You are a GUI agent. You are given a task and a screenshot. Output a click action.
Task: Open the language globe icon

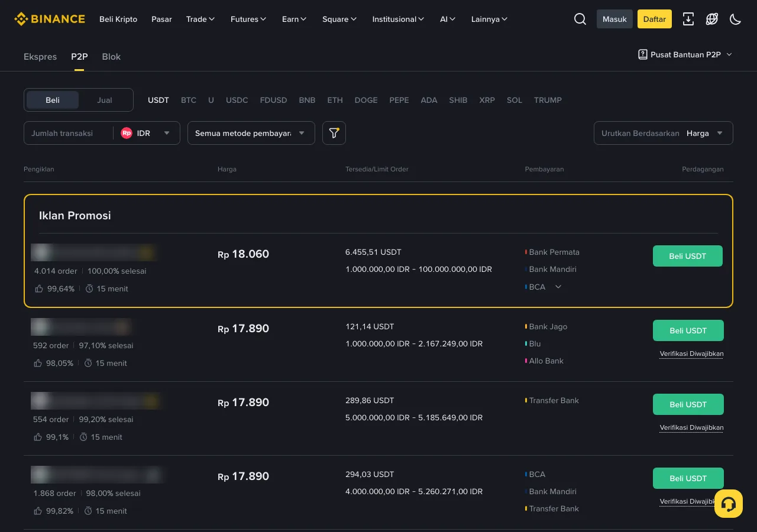pyautogui.click(x=712, y=19)
